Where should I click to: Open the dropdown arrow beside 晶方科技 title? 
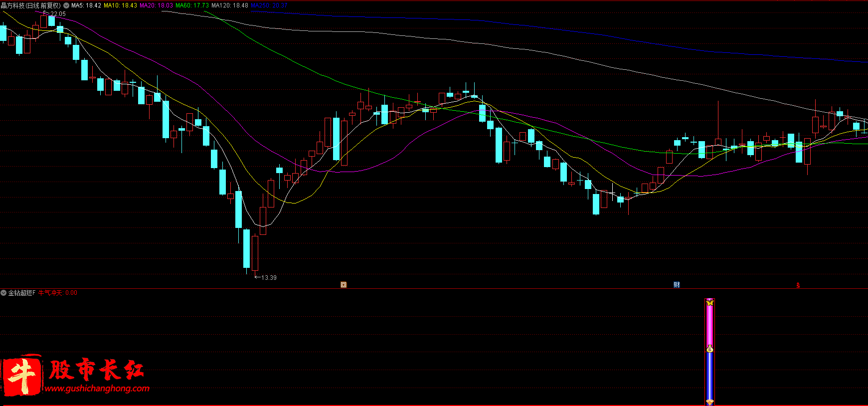(x=66, y=5)
